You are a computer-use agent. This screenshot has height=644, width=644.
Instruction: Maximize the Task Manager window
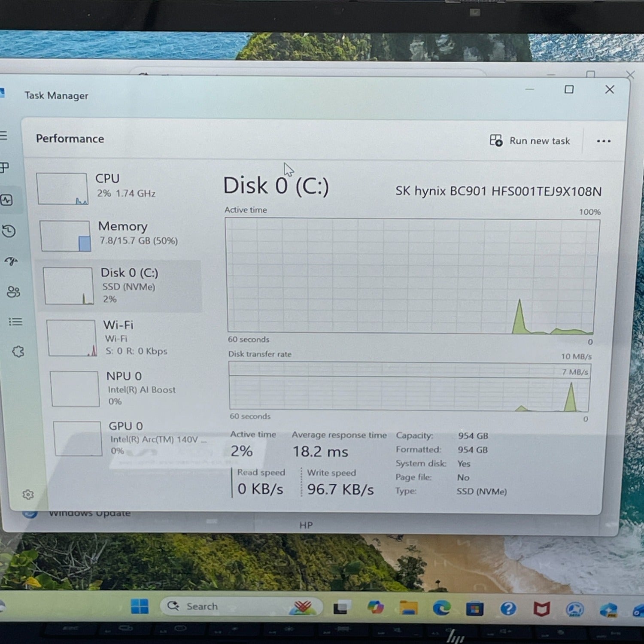569,89
